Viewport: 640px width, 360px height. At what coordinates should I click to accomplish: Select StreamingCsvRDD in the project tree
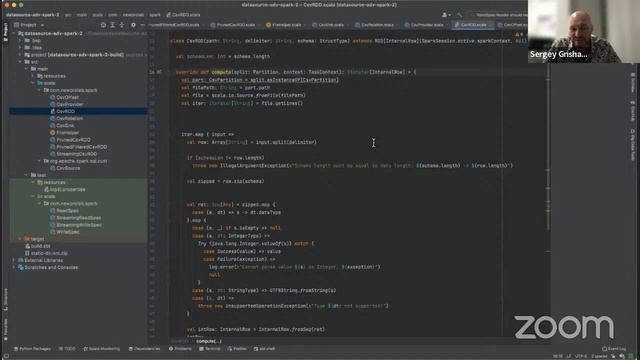[x=76, y=154]
